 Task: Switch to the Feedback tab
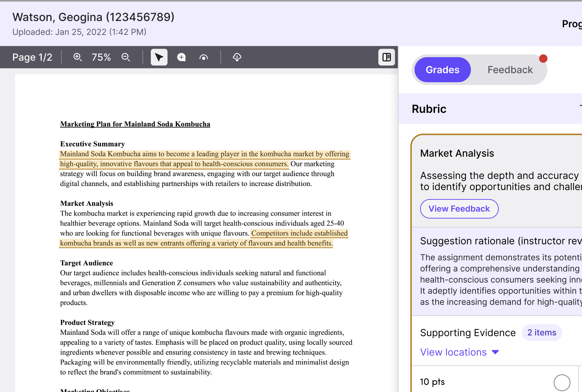point(510,70)
